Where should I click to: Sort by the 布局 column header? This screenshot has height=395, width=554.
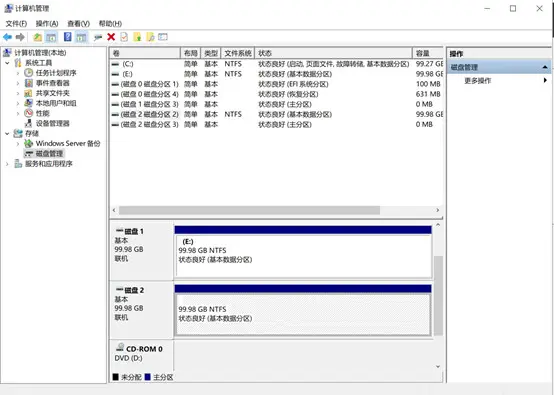[190, 53]
